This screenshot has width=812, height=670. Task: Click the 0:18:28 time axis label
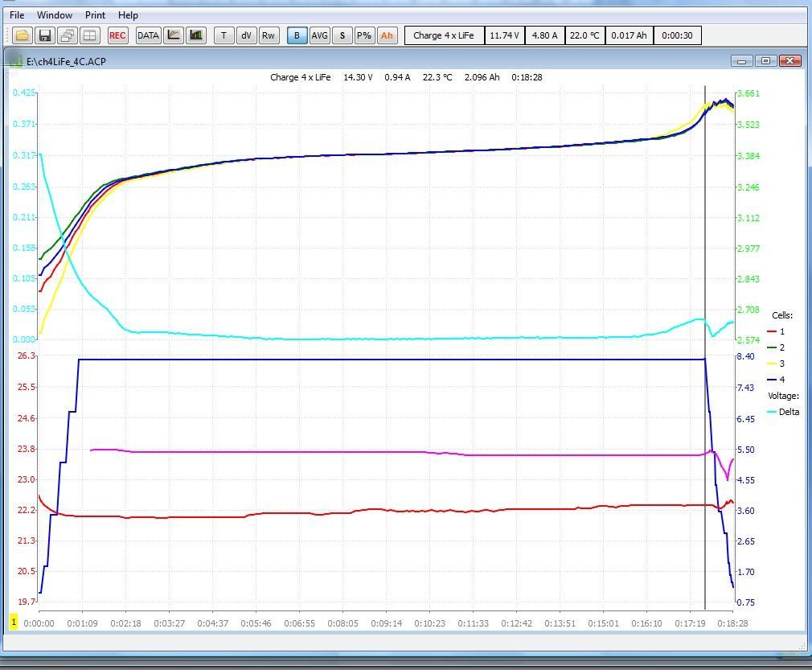(x=732, y=623)
